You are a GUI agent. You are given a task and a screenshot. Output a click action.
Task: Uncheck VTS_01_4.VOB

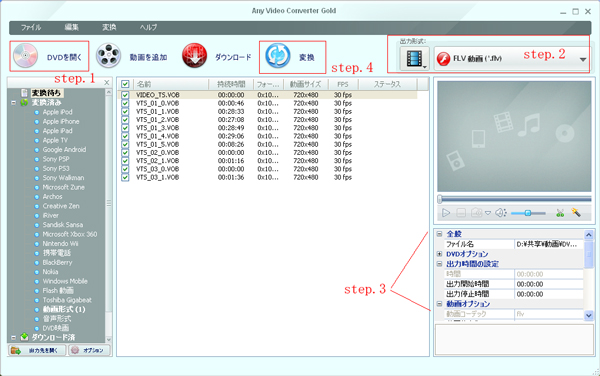click(x=125, y=136)
